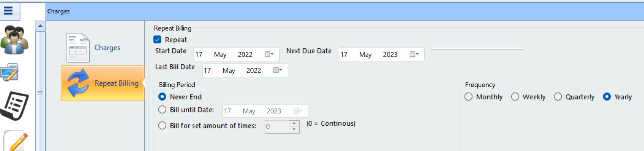644x151 pixels.
Task: Choose the Bill until Date option
Action: (x=162, y=110)
